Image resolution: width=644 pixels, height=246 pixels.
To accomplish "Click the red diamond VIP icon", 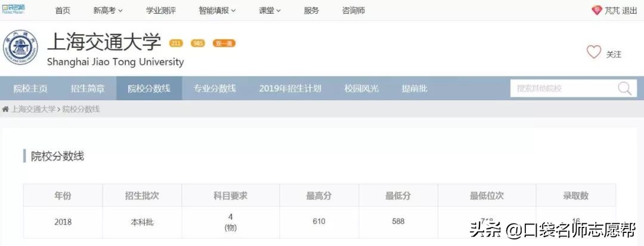I will (x=596, y=11).
